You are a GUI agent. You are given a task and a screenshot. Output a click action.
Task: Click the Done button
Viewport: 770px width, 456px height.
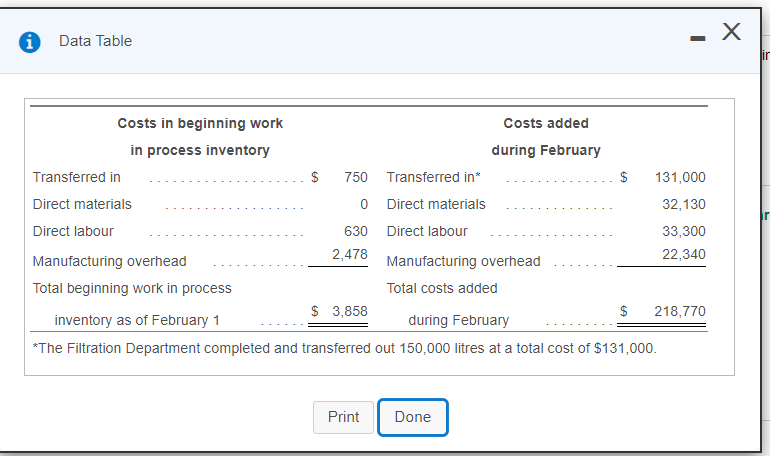tap(412, 417)
